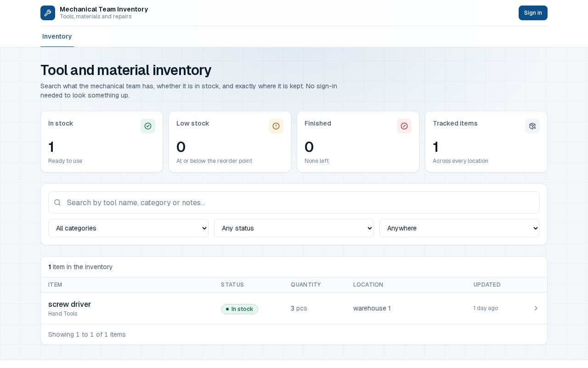
Task: Click the package search icon on Tracked items card
Action: [x=532, y=126]
